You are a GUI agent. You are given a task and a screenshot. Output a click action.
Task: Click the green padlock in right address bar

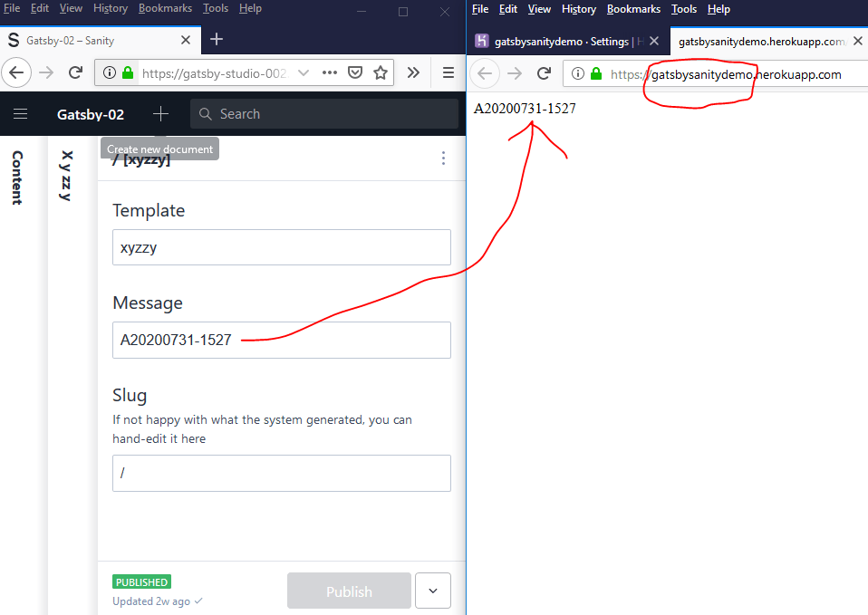[596, 73]
